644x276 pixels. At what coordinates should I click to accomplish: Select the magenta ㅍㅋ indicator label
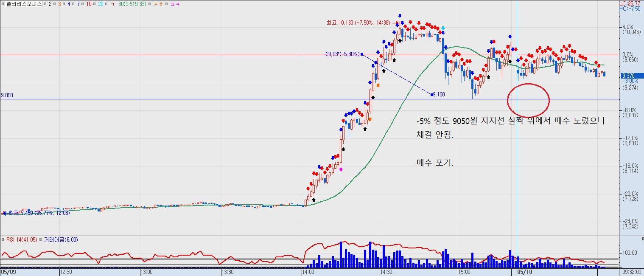(175, 4)
